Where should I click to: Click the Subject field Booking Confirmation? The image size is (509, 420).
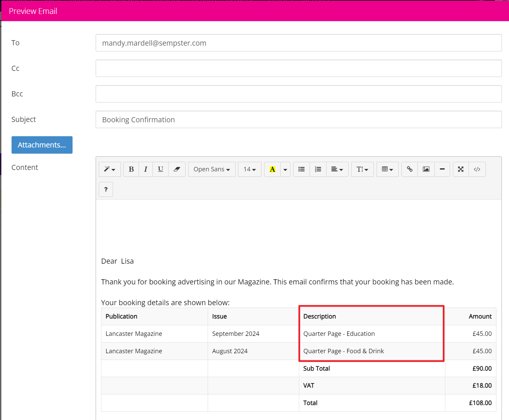click(x=299, y=120)
